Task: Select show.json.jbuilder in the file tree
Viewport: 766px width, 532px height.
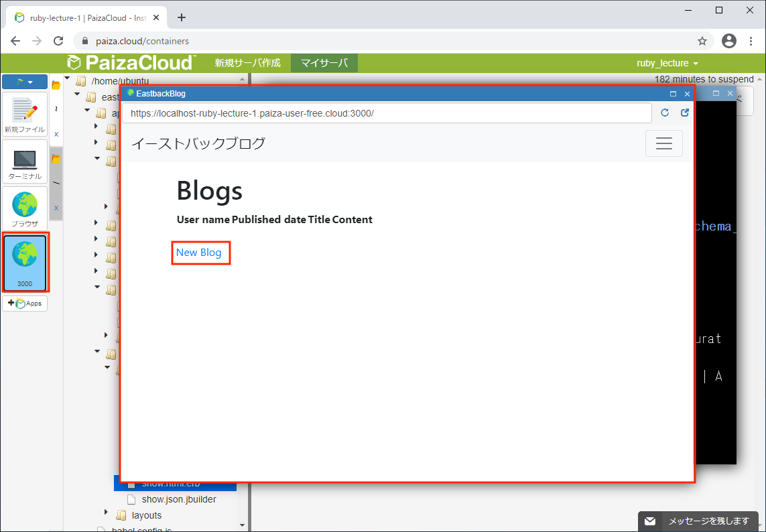Action: 179,499
